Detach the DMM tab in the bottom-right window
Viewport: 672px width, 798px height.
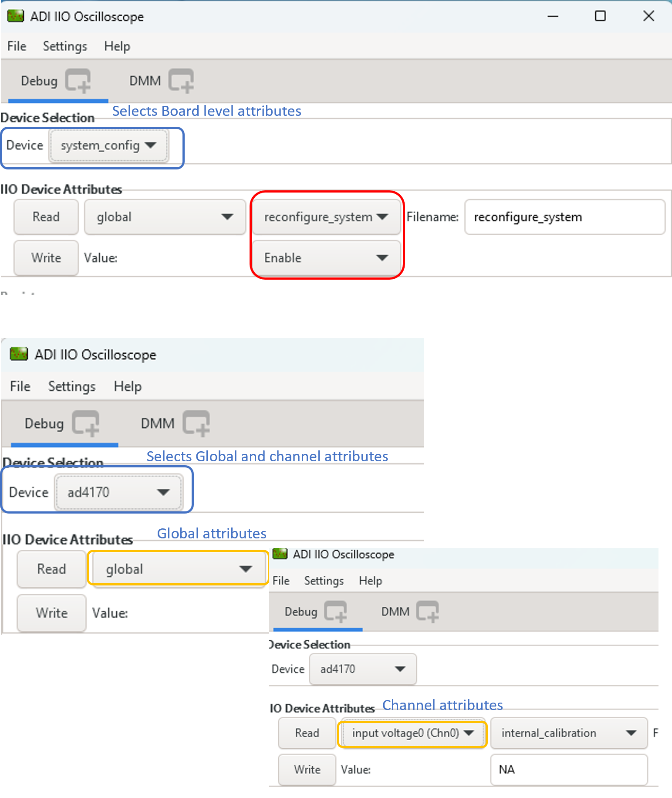(x=427, y=612)
